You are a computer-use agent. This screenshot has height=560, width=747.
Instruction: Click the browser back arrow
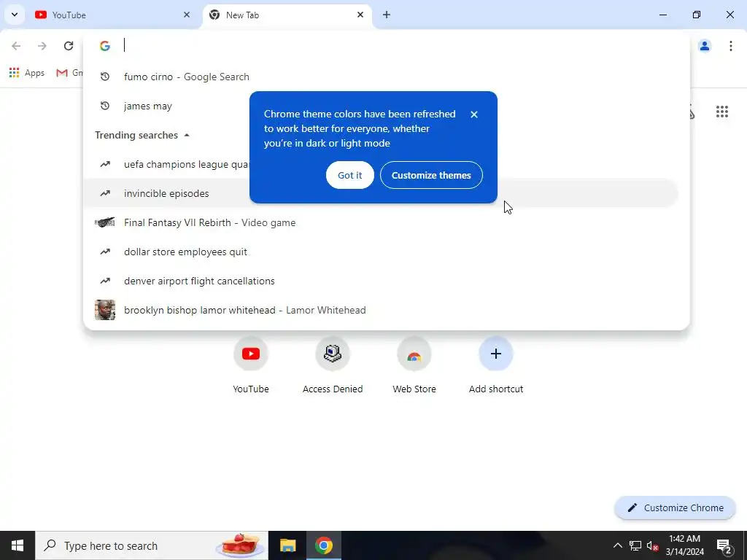click(x=16, y=46)
